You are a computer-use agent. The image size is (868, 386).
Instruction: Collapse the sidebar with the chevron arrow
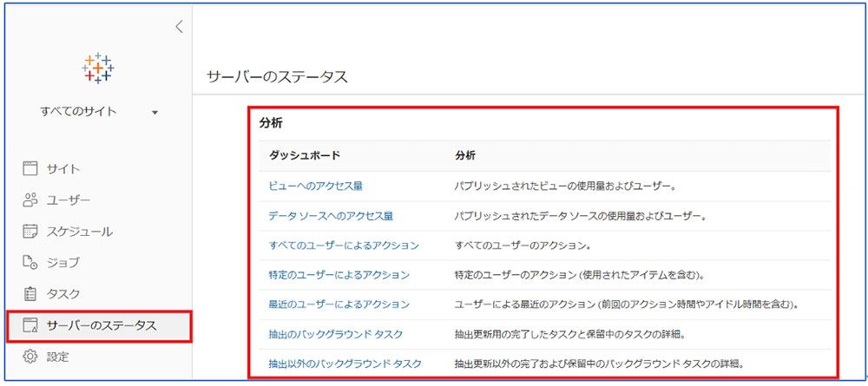point(179,27)
